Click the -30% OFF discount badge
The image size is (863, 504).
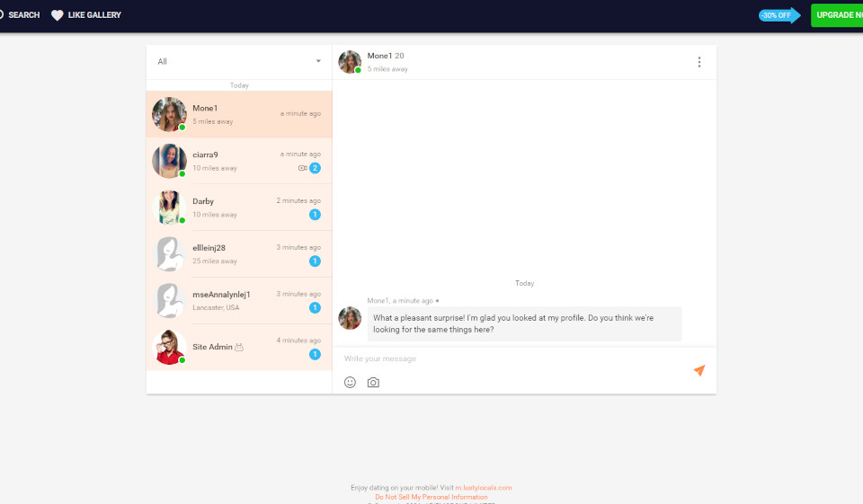point(778,15)
